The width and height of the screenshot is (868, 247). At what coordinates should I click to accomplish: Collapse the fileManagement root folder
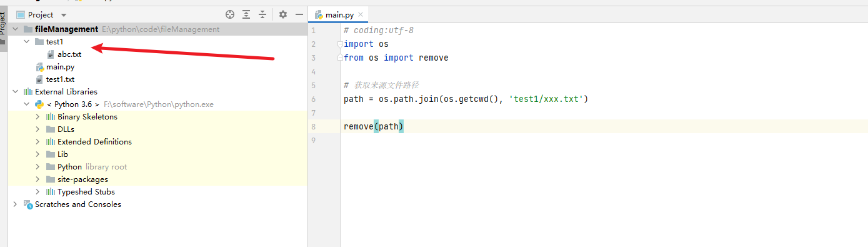[15, 29]
